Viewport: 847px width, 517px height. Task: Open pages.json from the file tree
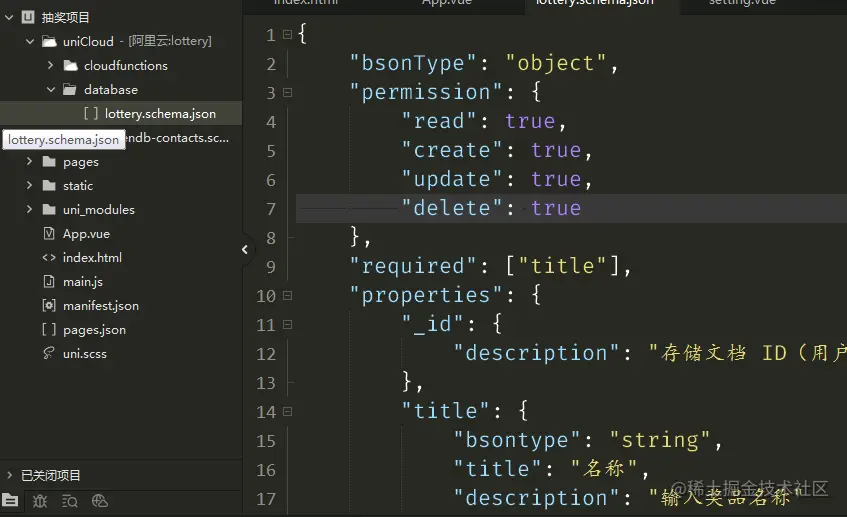coord(94,330)
